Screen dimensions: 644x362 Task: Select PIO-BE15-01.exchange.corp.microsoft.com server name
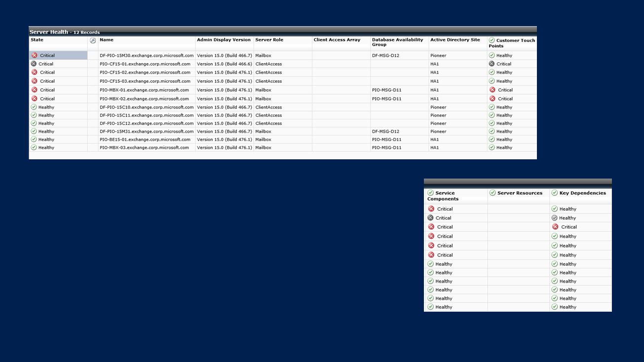click(144, 139)
